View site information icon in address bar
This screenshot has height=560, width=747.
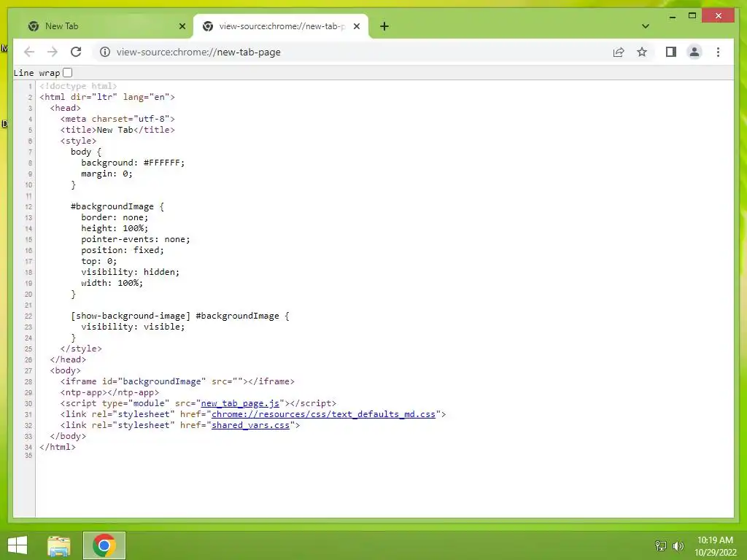click(105, 52)
